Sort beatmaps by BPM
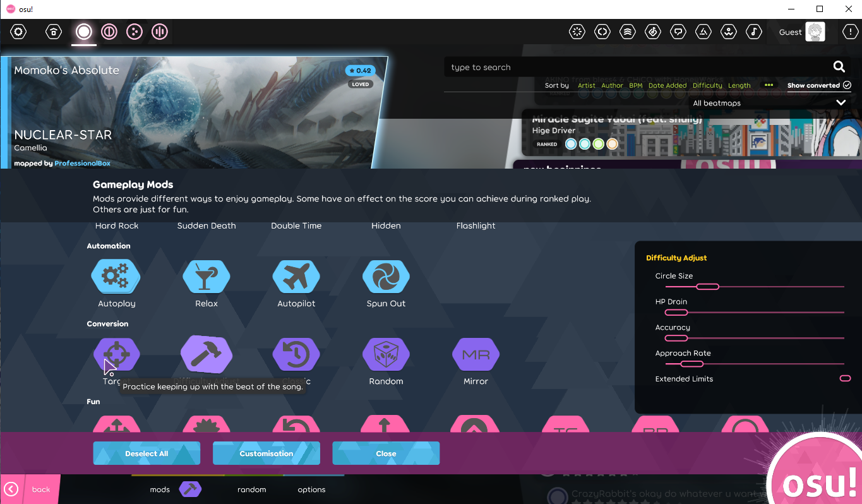Image resolution: width=862 pixels, height=504 pixels. [x=635, y=85]
